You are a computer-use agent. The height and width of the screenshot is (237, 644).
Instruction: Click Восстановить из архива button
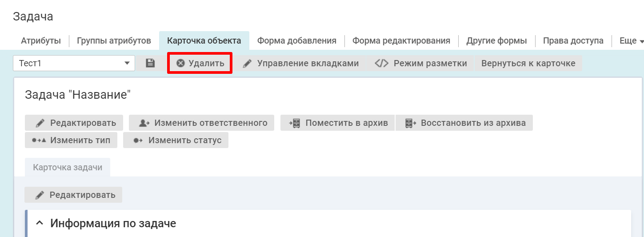tap(464, 123)
